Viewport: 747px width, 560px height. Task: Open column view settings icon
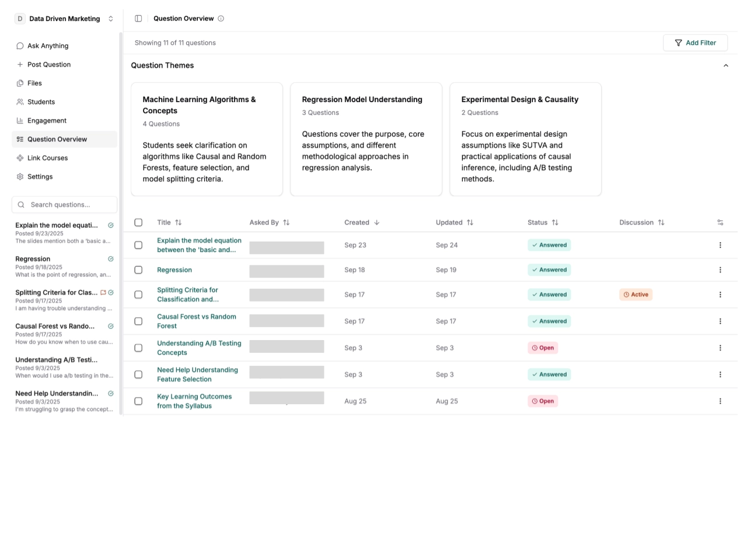click(720, 222)
